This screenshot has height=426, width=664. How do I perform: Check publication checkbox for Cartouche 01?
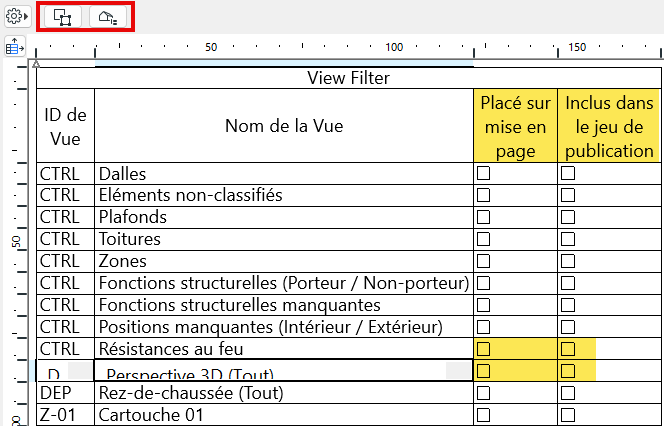click(x=568, y=415)
